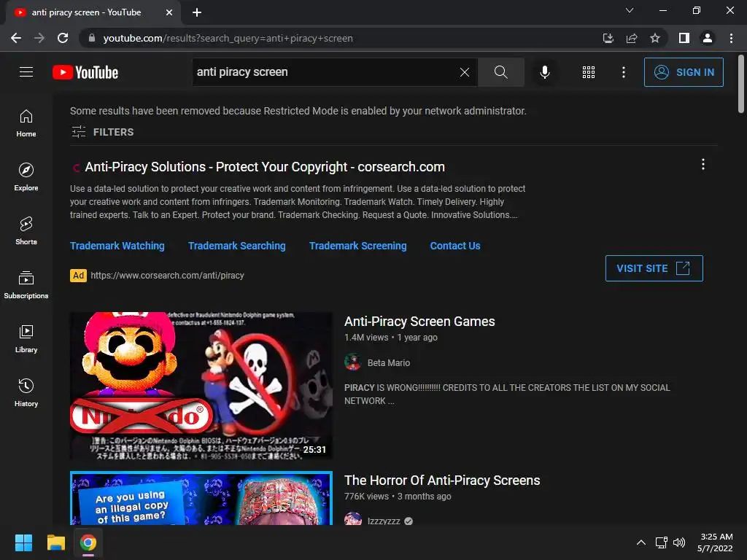Click the Chrome taskbar icon

(88, 542)
